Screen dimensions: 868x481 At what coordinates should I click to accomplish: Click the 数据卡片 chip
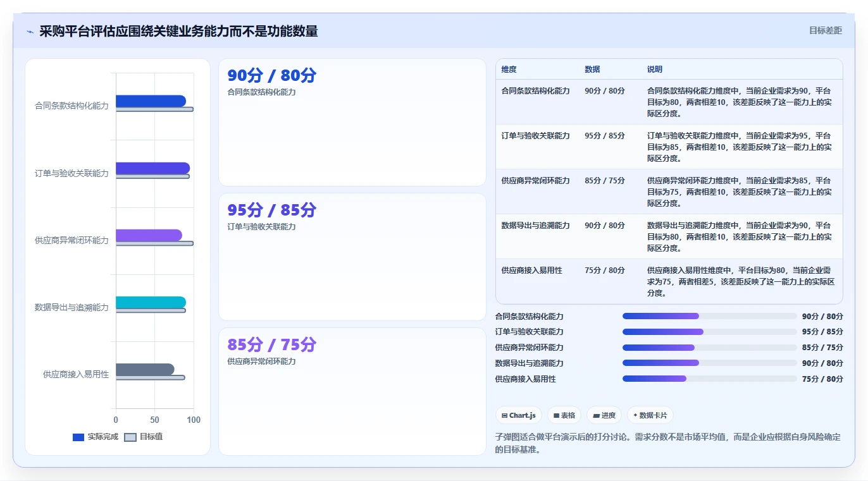(650, 415)
